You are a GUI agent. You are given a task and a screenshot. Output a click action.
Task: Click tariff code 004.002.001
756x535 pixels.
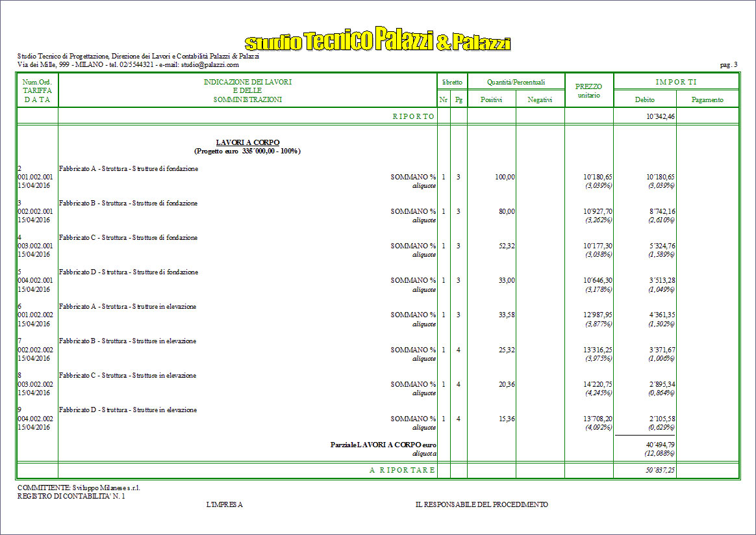(35, 280)
